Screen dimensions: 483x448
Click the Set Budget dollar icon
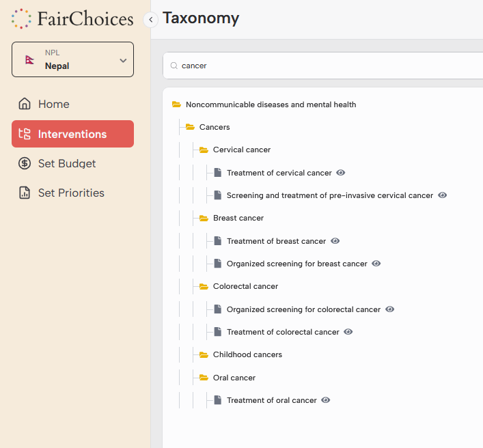click(25, 163)
